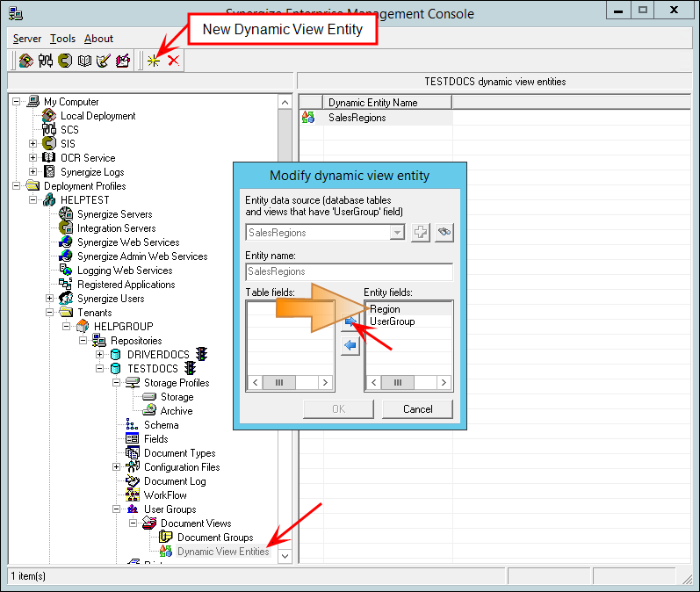
Task: Expand the DRIVERDOCS repository
Action: pos(99,355)
